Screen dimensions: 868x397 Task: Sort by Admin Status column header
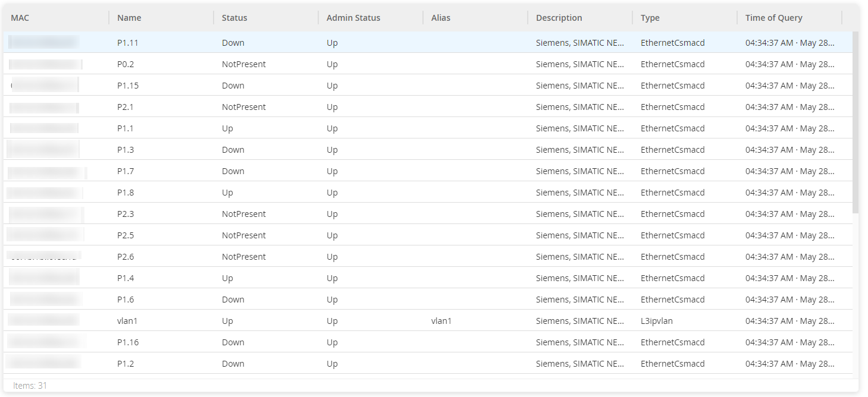(353, 18)
